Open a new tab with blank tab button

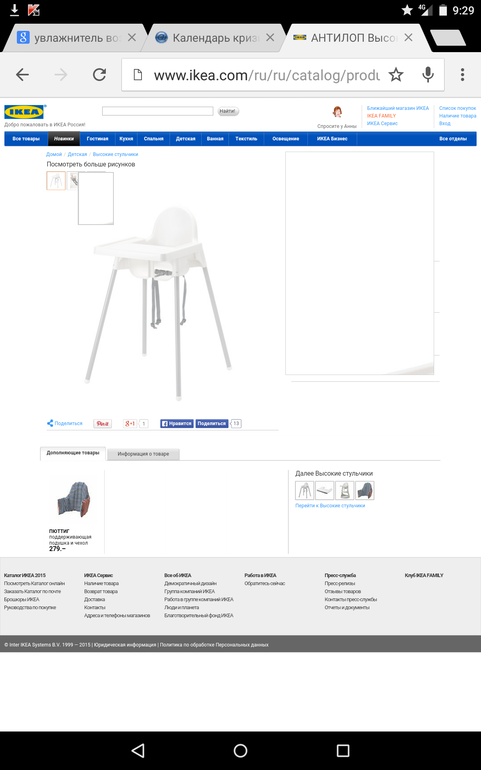pos(447,38)
